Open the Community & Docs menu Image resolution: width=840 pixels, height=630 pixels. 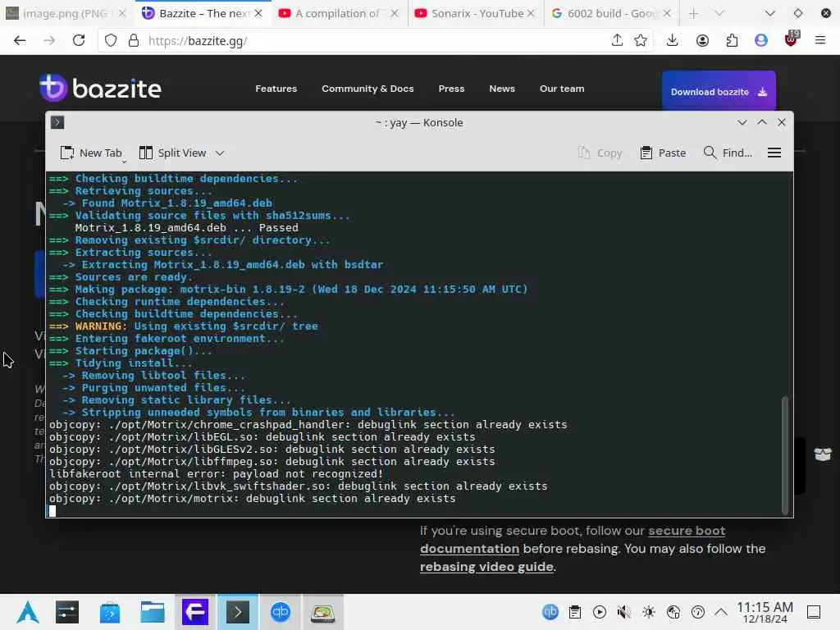367,89
